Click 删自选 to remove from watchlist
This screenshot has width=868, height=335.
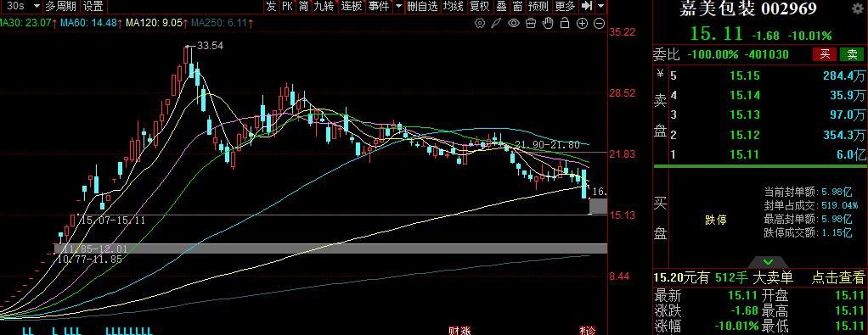tap(422, 6)
